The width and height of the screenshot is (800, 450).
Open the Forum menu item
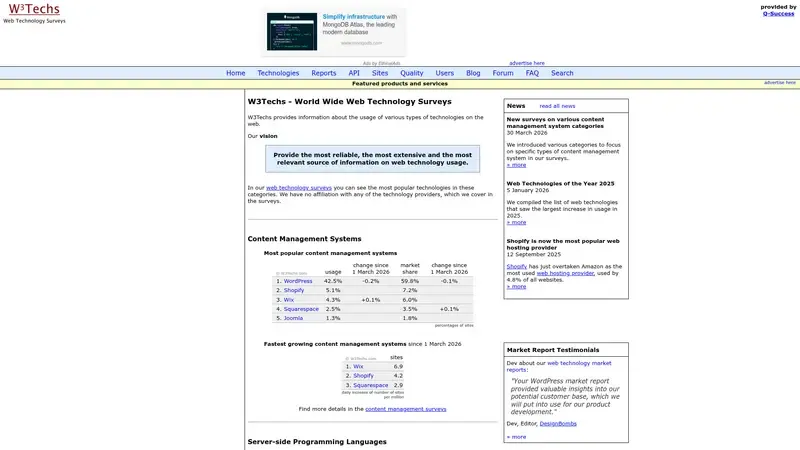[x=503, y=73]
